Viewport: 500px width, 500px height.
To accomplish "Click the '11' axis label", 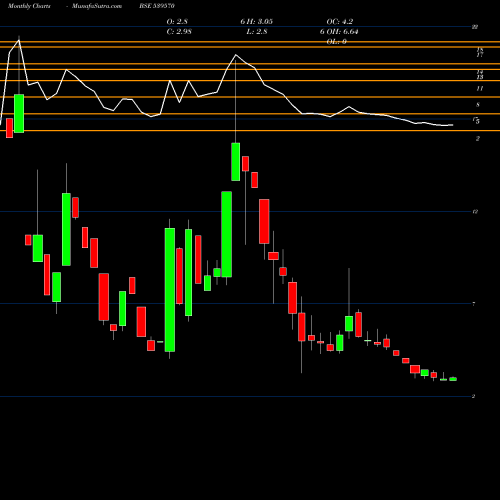I will pyautogui.click(x=479, y=88).
